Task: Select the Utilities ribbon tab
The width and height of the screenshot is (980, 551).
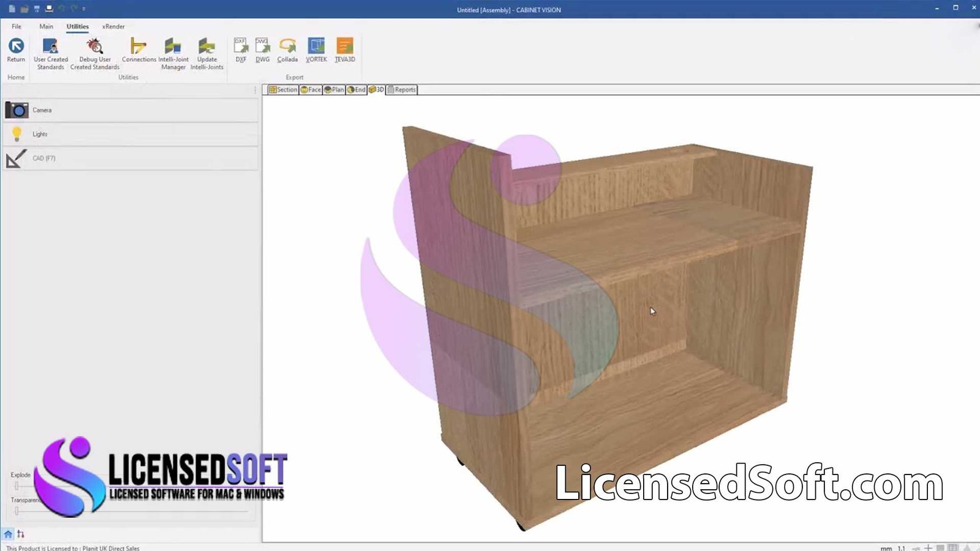Action: click(x=78, y=26)
